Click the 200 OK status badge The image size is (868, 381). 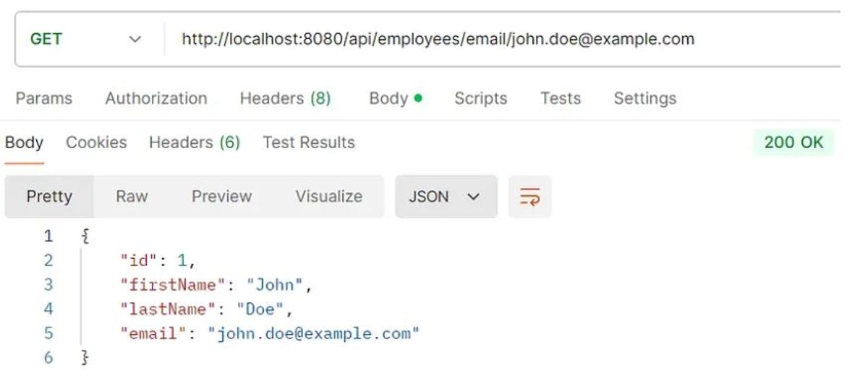pyautogui.click(x=793, y=142)
